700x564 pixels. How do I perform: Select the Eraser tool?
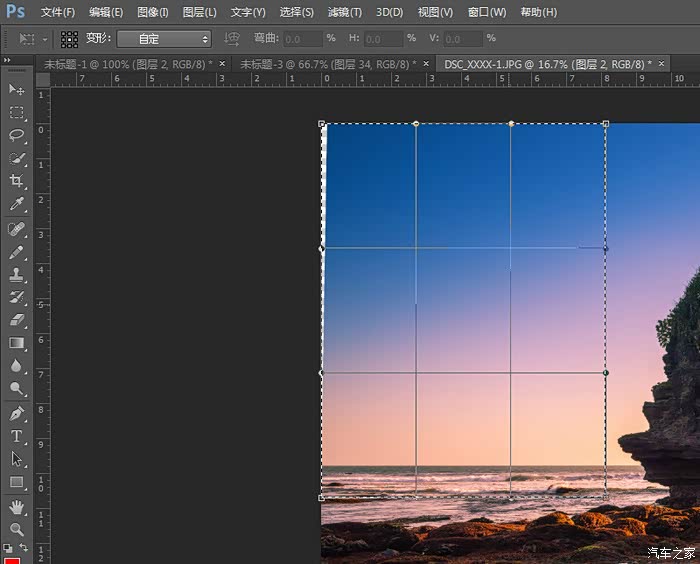pos(17,320)
